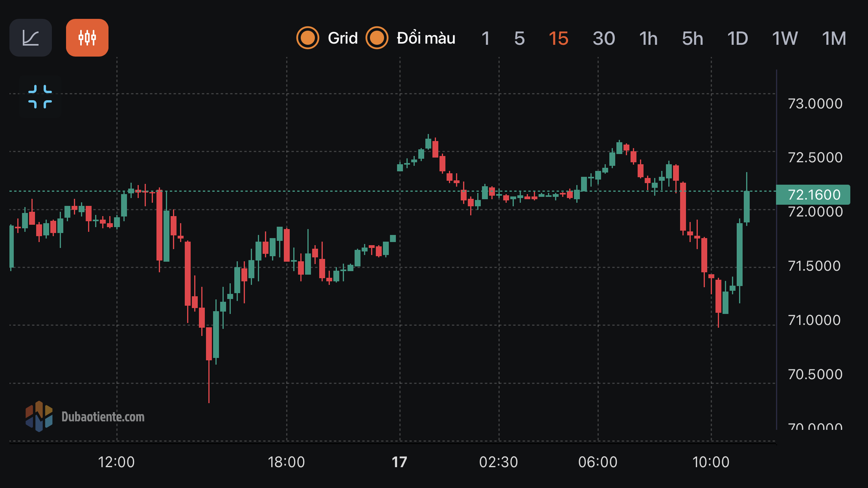Click the 73.0000 price axis label
Viewport: 868px width, 488px height.
(815, 104)
